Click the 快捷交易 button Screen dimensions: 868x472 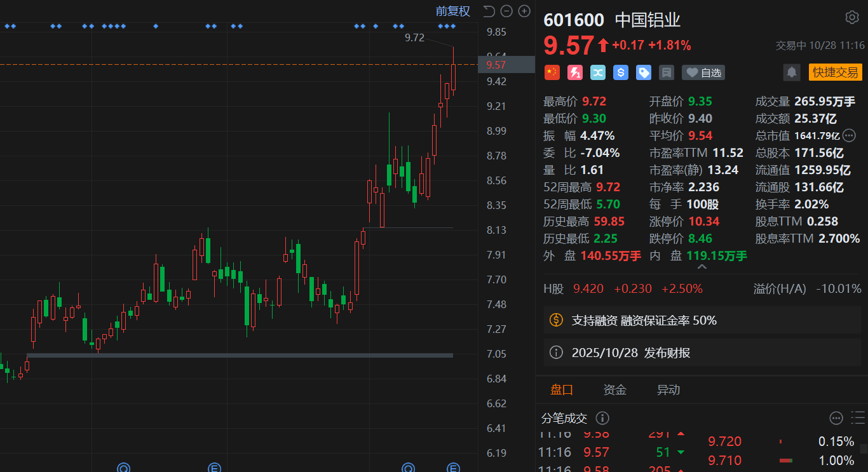pyautogui.click(x=835, y=72)
